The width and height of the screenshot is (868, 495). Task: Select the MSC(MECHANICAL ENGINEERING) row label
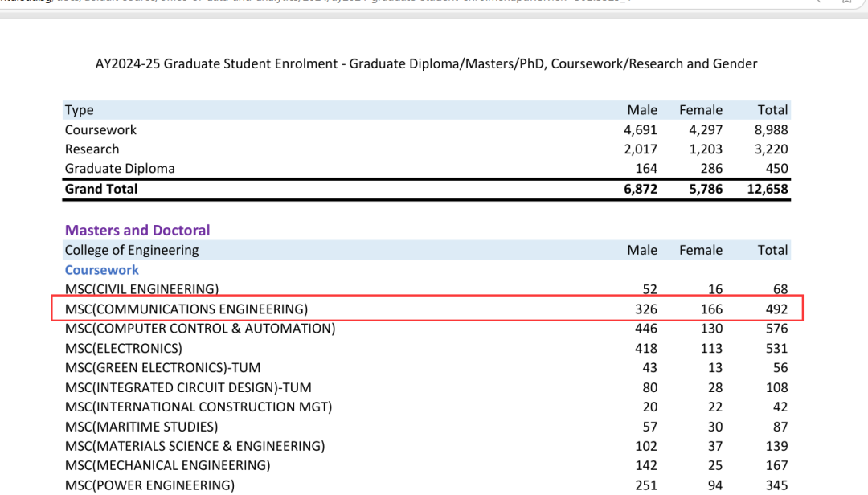click(x=168, y=465)
